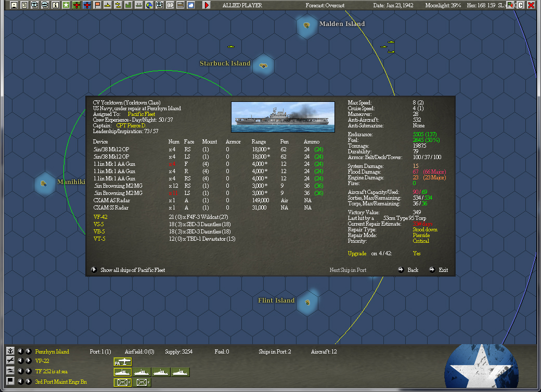Open the VF-42 air group

100,217
